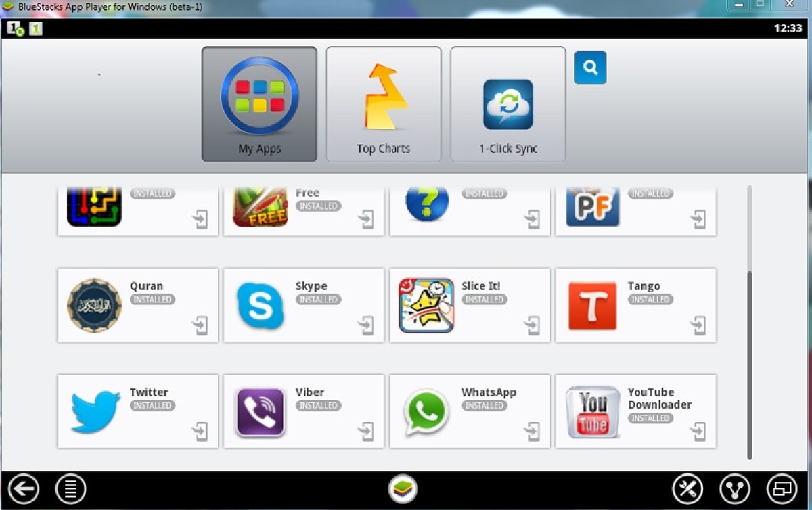
Task: Open the YouTube Downloader icon
Action: pyautogui.click(x=592, y=411)
